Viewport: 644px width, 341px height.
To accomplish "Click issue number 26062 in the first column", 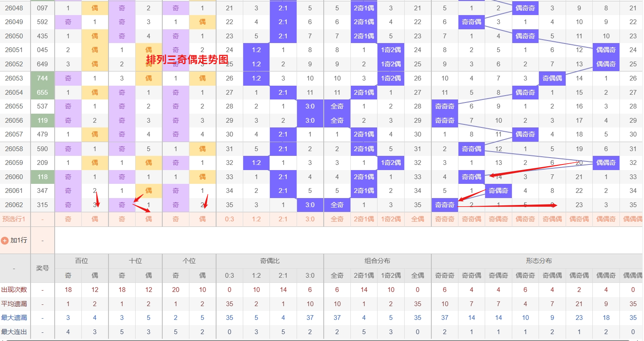I will pos(14,205).
